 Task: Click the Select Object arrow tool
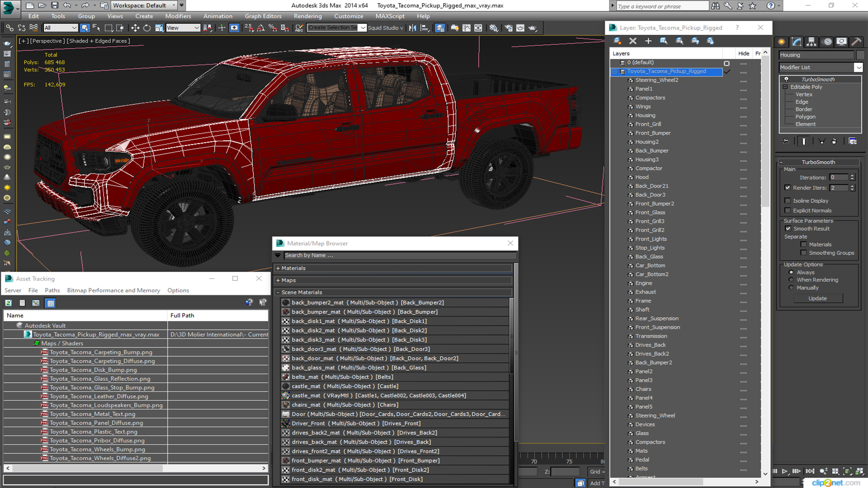pyautogui.click(x=85, y=28)
